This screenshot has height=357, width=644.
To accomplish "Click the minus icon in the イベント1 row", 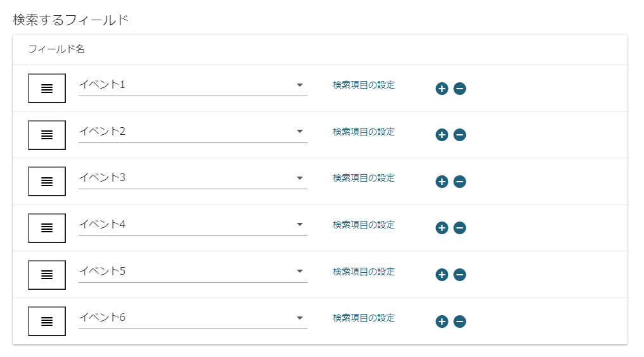I will pyautogui.click(x=460, y=89).
